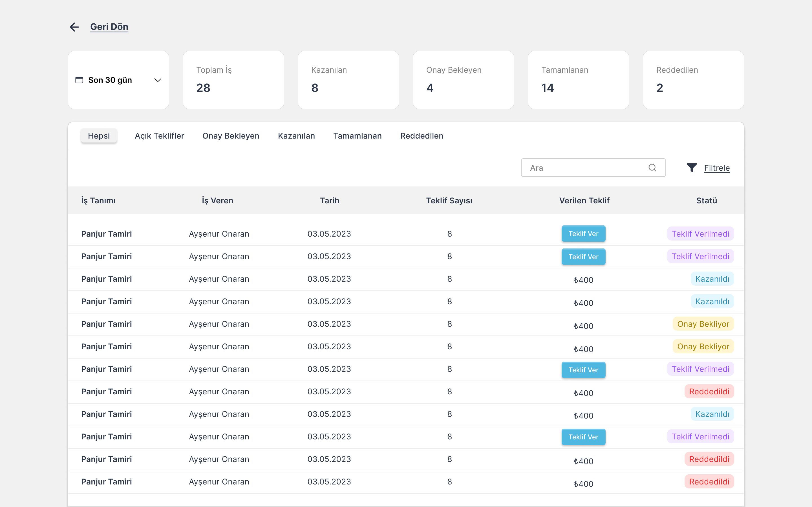
Task: Click the Tamamlanan summary card
Action: [x=578, y=80]
